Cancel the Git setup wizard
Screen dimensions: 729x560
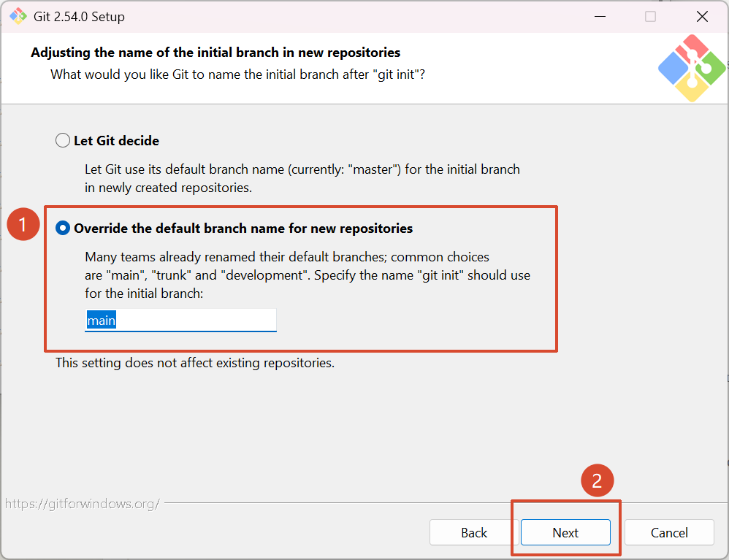pos(669,533)
